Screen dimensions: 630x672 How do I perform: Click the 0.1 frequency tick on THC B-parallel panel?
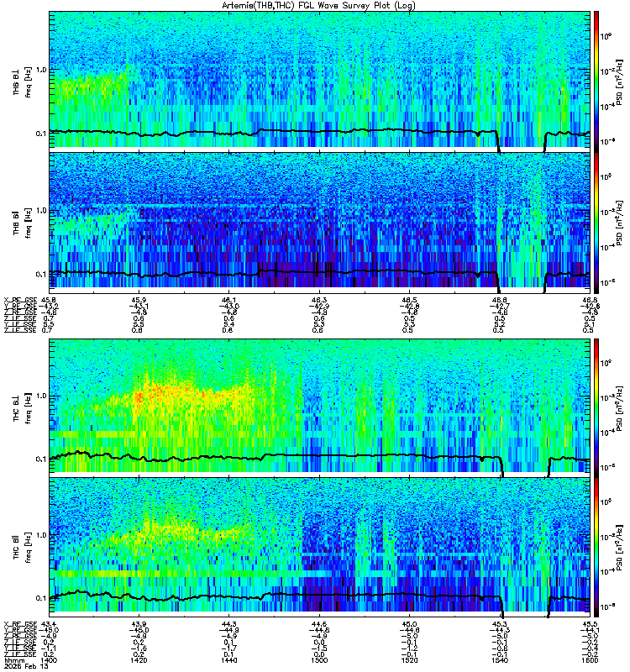point(41,598)
